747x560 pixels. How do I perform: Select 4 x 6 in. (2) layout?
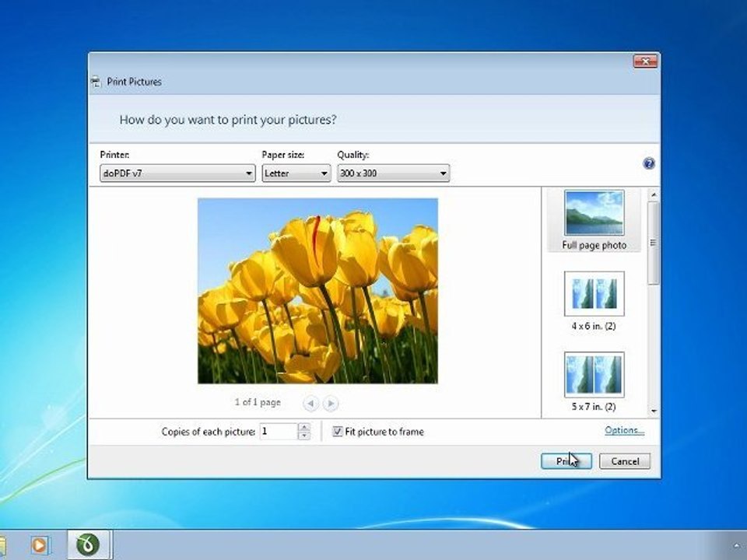(594, 301)
